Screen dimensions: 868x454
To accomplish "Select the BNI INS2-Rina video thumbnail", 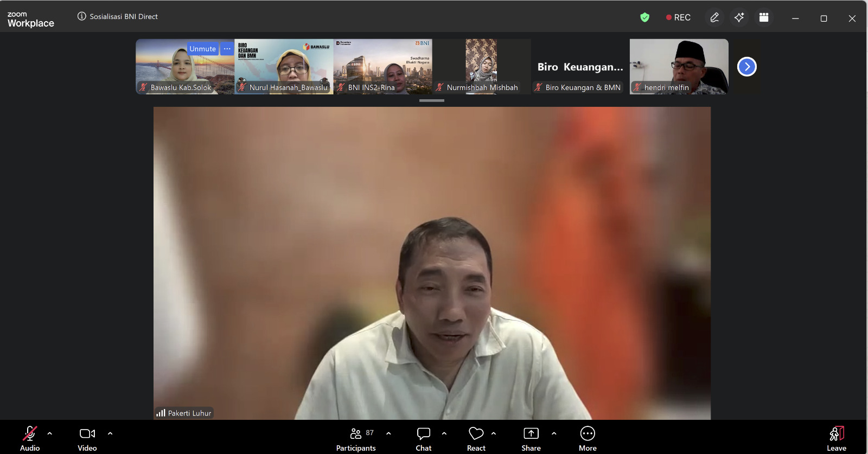I will point(383,67).
